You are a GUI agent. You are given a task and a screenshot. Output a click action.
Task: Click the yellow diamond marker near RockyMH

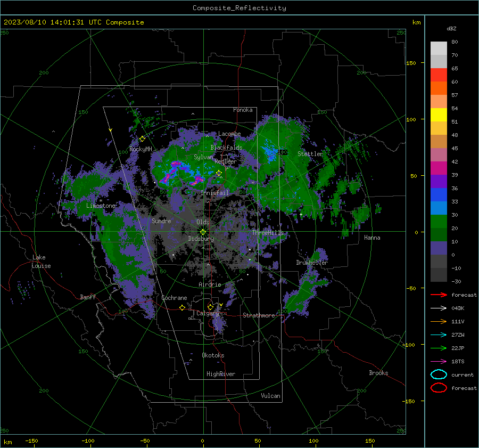142,139
